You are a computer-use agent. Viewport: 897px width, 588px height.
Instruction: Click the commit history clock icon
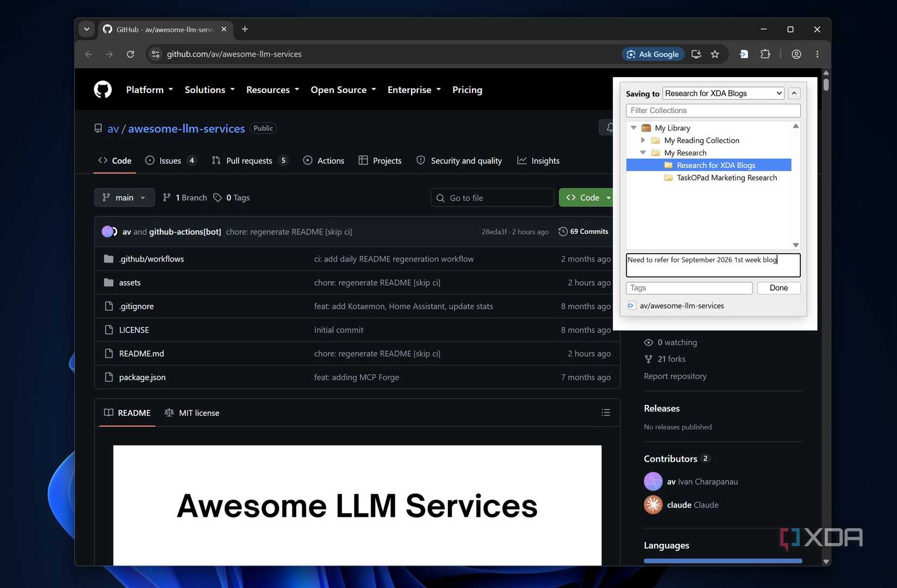[x=563, y=232]
